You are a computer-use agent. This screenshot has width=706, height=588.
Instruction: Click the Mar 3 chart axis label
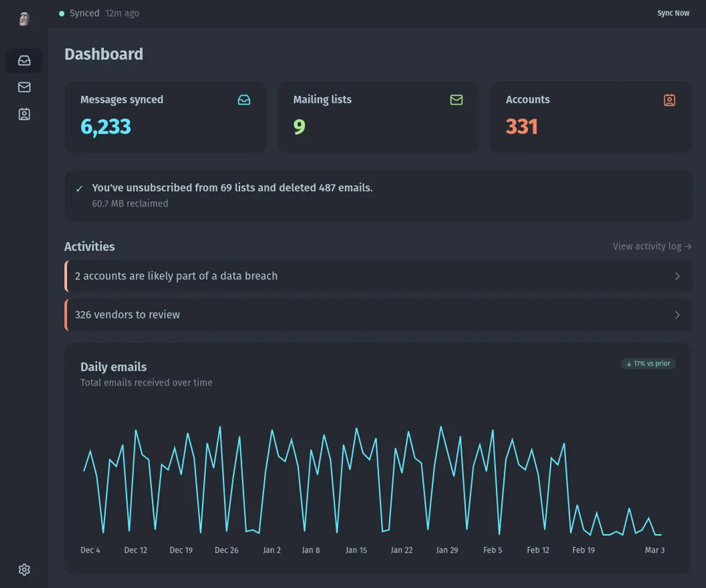coord(655,550)
